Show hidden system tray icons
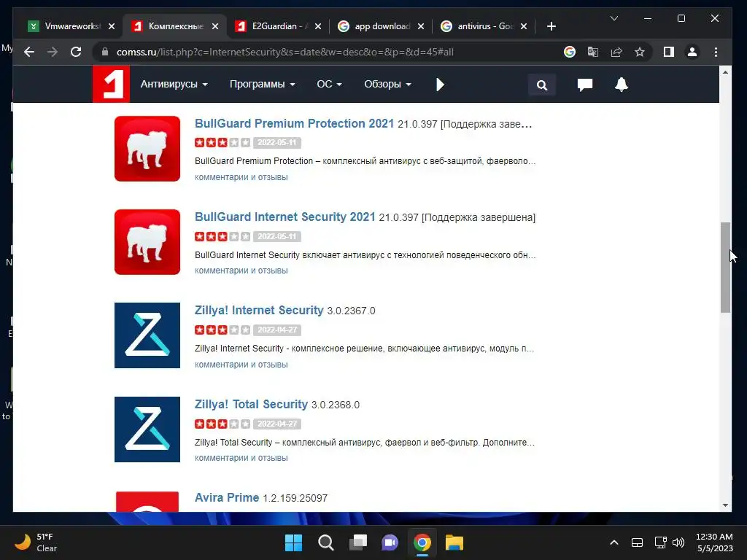The image size is (747, 560). [x=614, y=542]
